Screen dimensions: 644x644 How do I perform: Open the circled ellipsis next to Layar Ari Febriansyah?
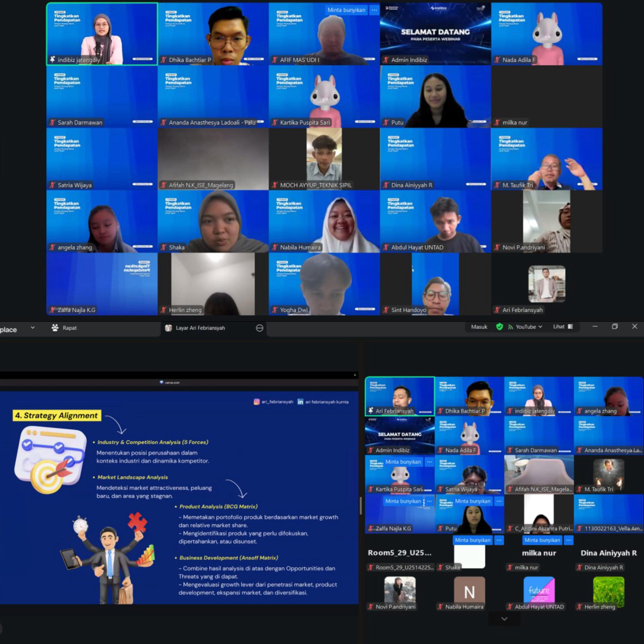tap(259, 328)
